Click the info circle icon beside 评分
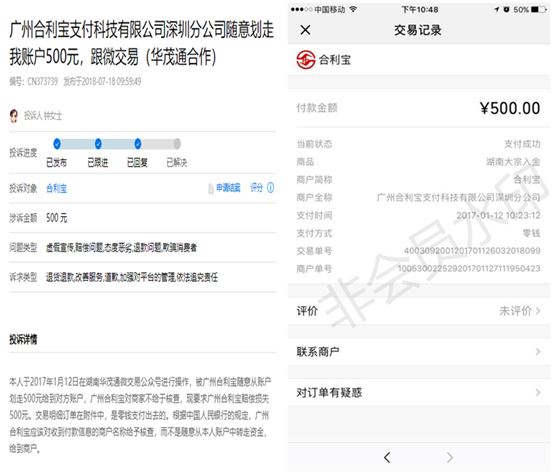The height and width of the screenshot is (472, 553). pos(271,188)
